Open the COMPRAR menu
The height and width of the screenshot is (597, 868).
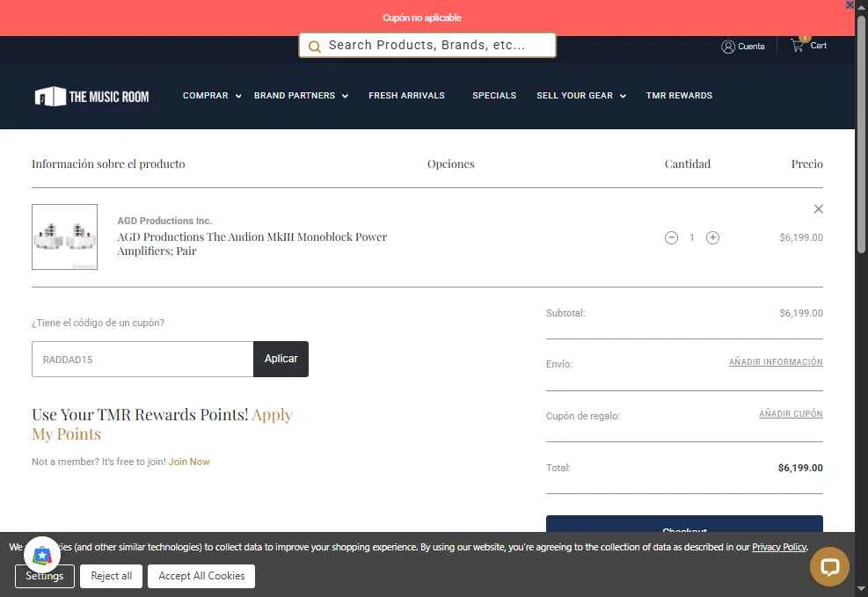206,96
